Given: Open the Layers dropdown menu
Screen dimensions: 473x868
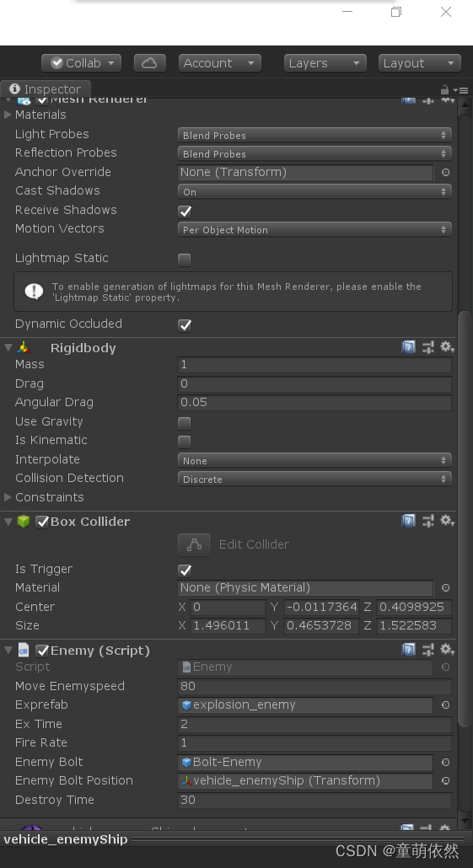Looking at the screenshot, I should tap(325, 63).
